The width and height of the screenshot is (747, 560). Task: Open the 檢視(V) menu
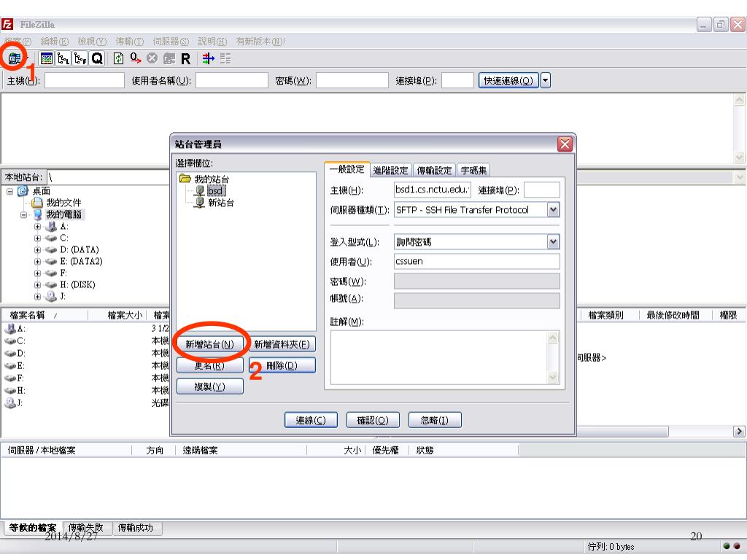pos(92,42)
